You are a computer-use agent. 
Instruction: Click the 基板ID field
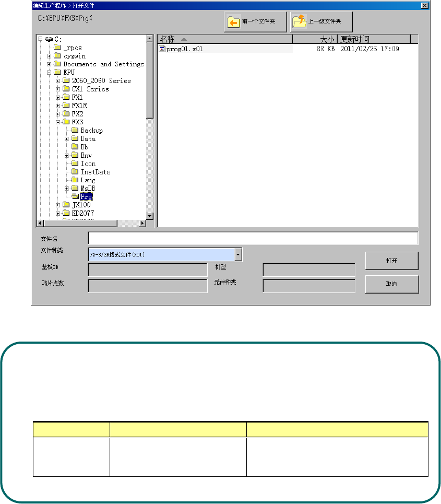pos(148,270)
